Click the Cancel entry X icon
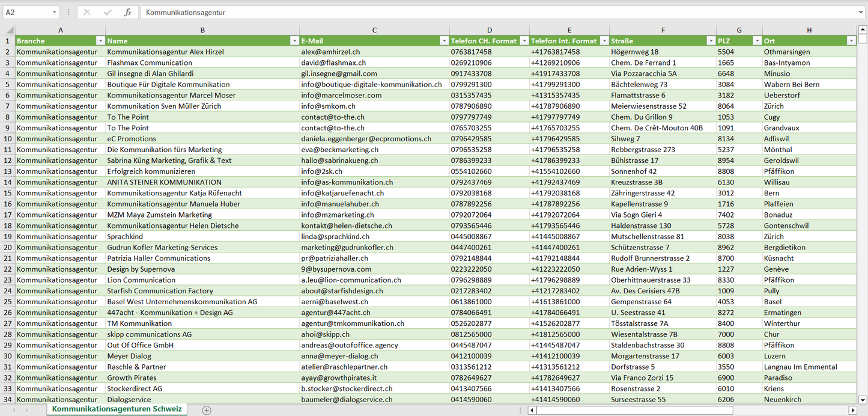Screen dimensions: 868x416 87,12
